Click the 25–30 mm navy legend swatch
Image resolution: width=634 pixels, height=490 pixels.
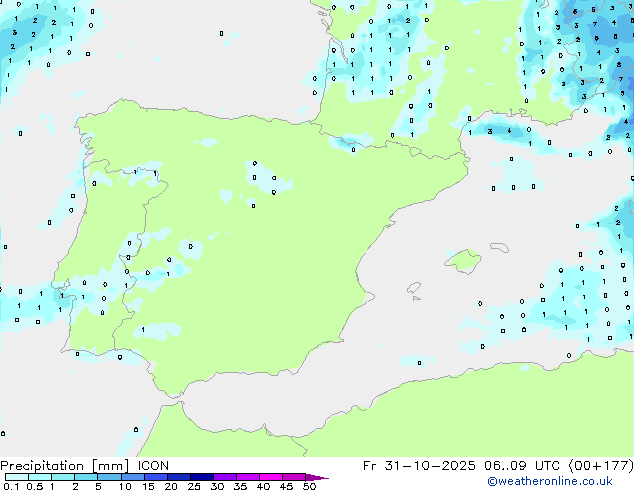pos(201,477)
